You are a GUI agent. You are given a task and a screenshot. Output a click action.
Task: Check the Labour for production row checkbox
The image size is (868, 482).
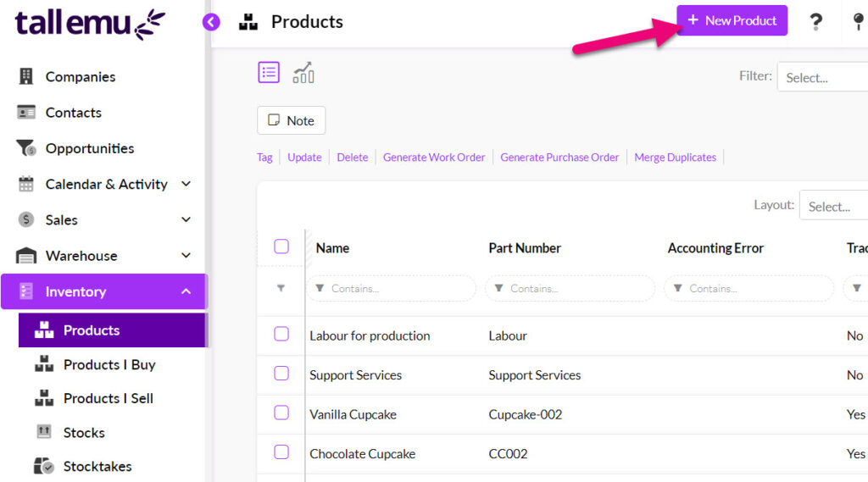pyautogui.click(x=281, y=335)
